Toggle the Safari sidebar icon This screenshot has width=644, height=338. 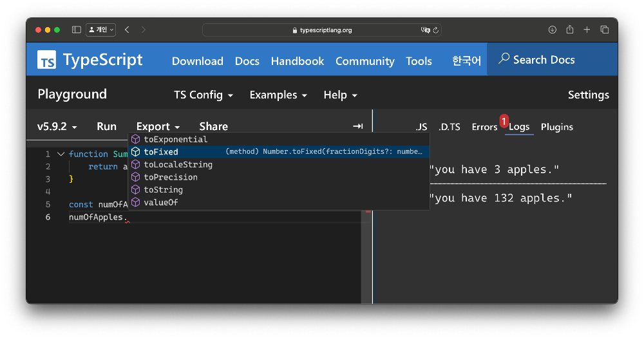(x=77, y=30)
